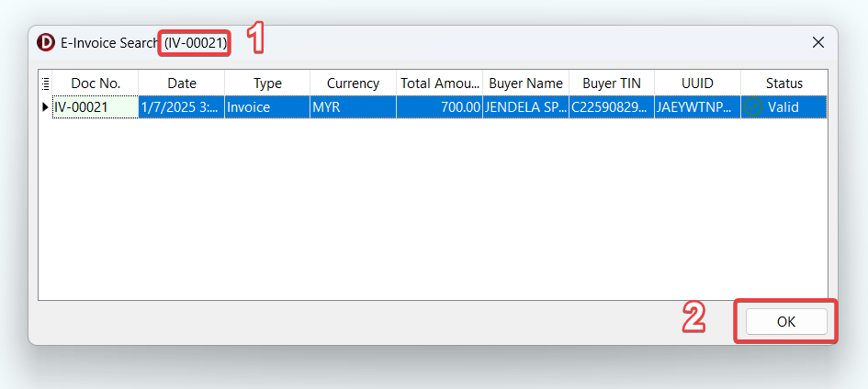868x389 pixels.
Task: Select the IV-00021 doc number cell
Action: [x=96, y=107]
